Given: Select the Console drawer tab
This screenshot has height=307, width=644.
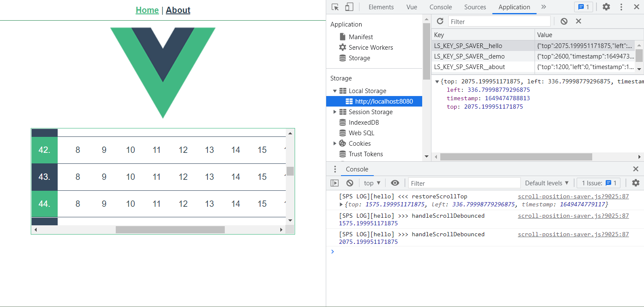Looking at the screenshot, I should point(357,169).
